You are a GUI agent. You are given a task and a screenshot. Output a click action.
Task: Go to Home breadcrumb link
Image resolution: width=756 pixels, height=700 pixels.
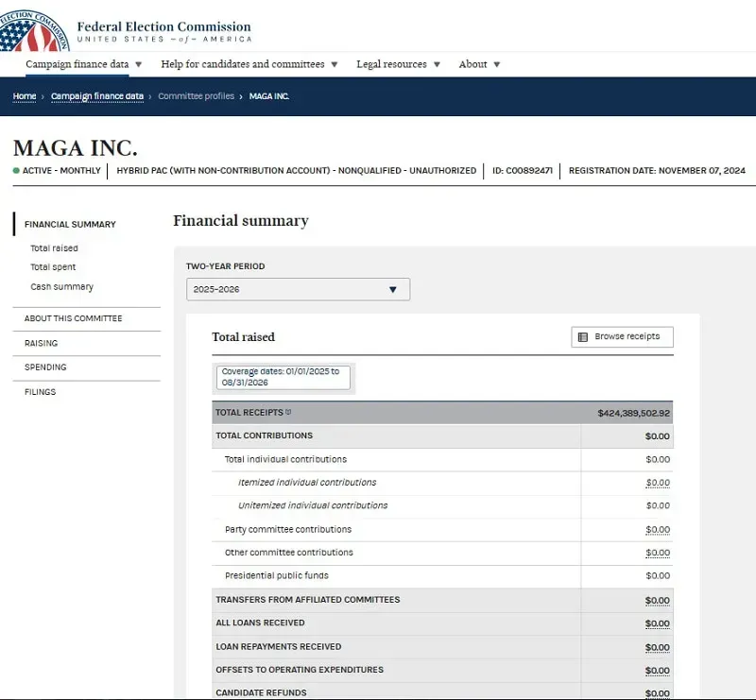25,96
